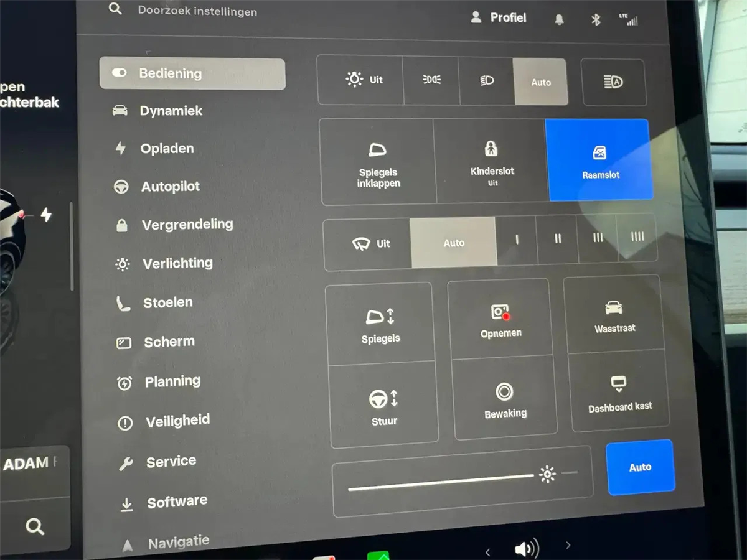Open the Autopilot settings menu
This screenshot has width=747, height=560.
coord(170,187)
